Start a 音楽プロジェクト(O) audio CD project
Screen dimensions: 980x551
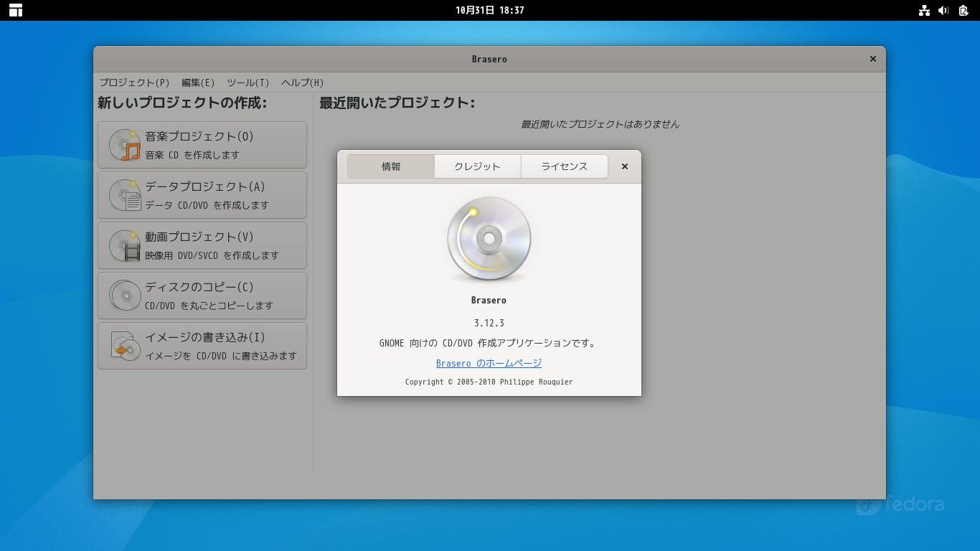coord(202,145)
